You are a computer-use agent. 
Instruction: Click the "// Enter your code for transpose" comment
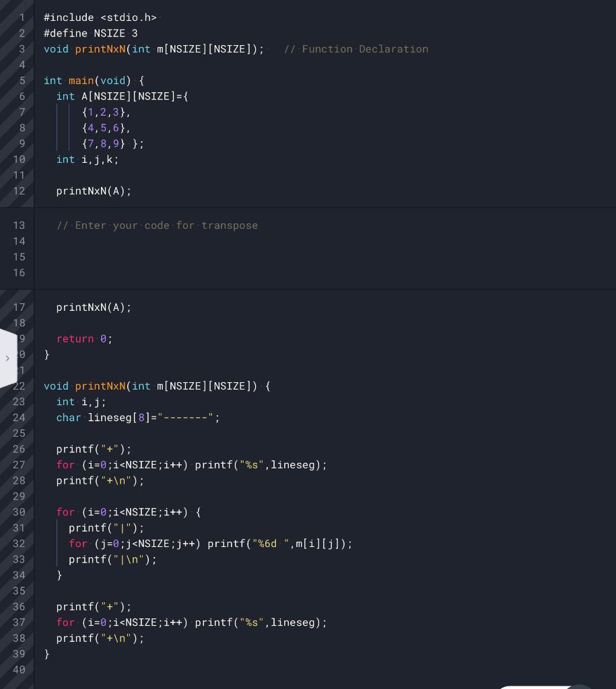(x=157, y=225)
